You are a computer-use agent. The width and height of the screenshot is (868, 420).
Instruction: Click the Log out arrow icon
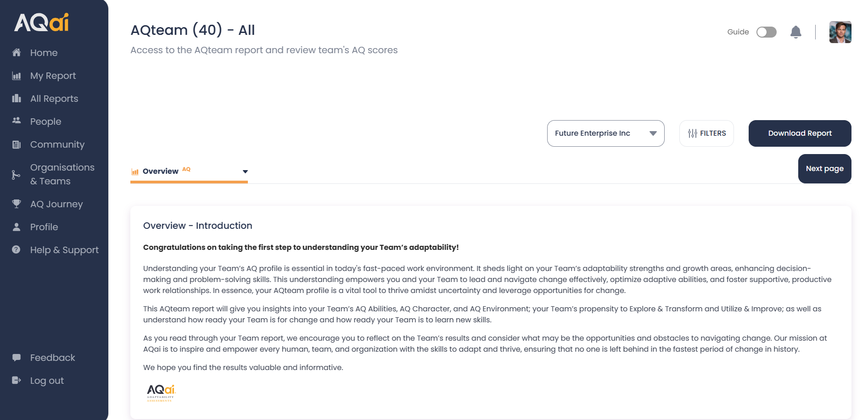click(17, 380)
